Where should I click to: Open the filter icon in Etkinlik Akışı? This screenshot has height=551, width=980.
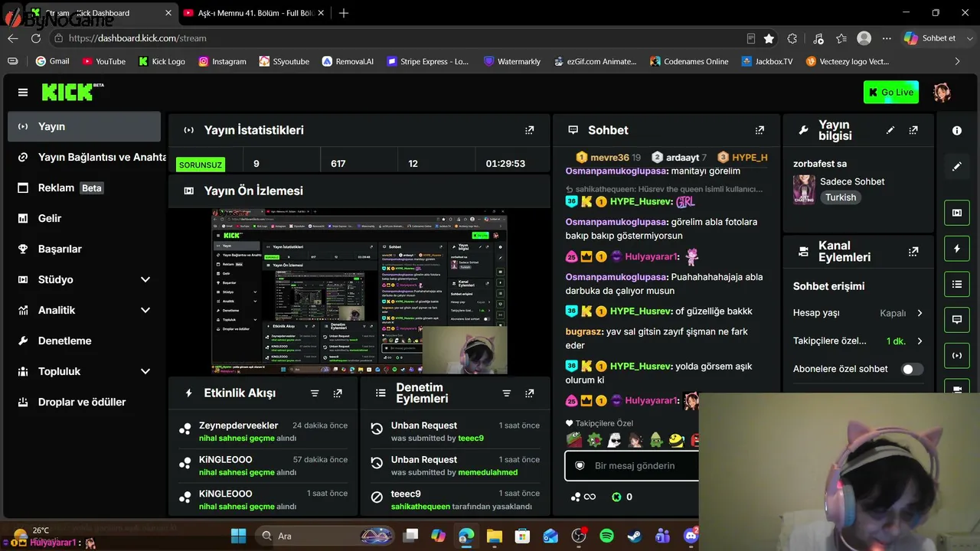click(315, 393)
